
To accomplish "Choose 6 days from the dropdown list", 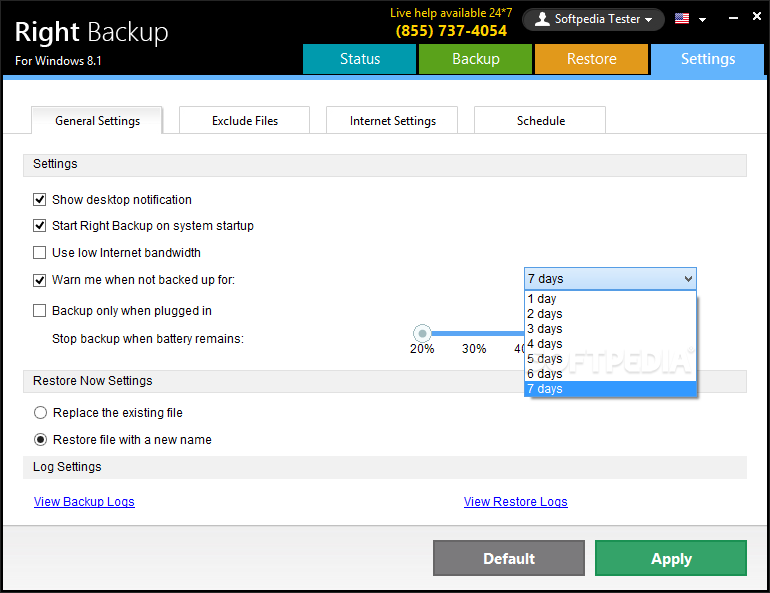I will coord(610,374).
